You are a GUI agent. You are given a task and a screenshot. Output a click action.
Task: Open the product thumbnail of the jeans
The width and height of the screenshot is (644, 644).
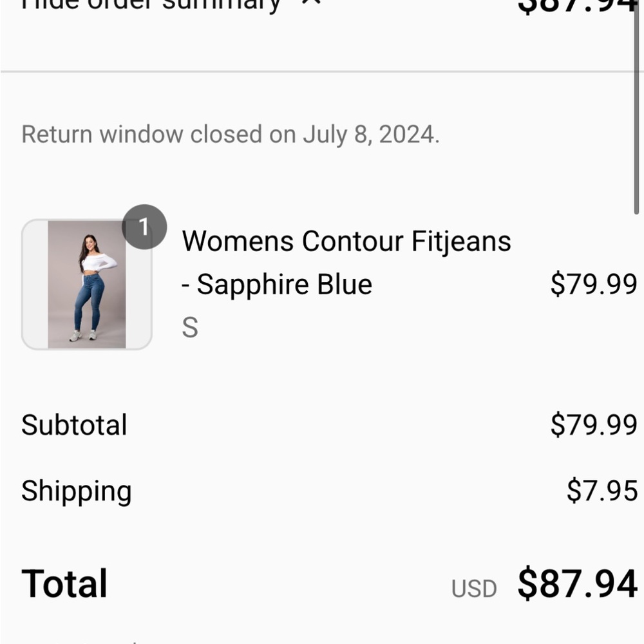(87, 283)
